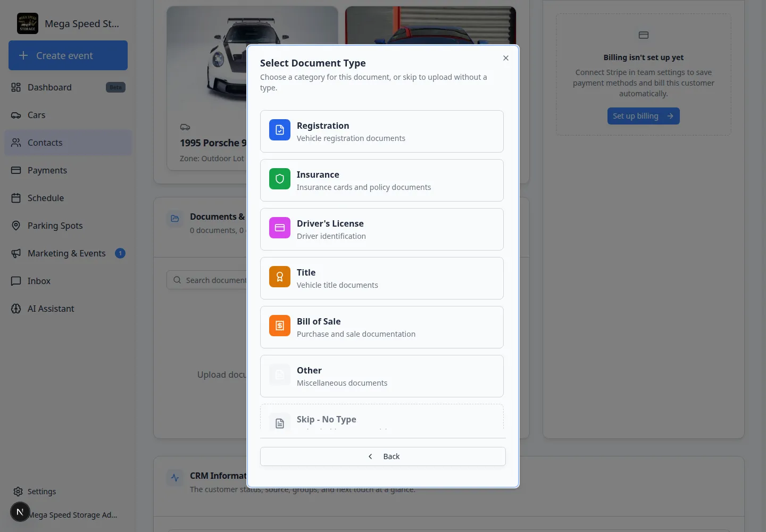This screenshot has height=532, width=766.
Task: Open Marketing & Events section
Action: pos(68,253)
